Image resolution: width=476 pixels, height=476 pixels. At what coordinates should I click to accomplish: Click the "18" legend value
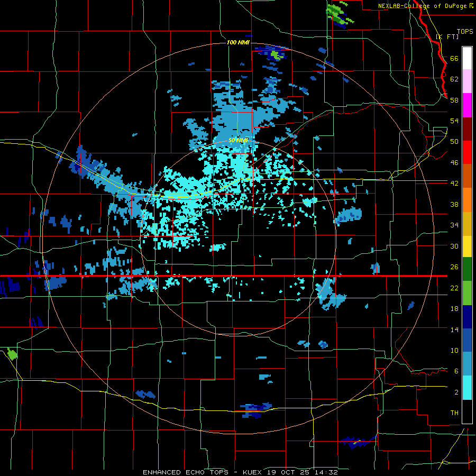(454, 309)
